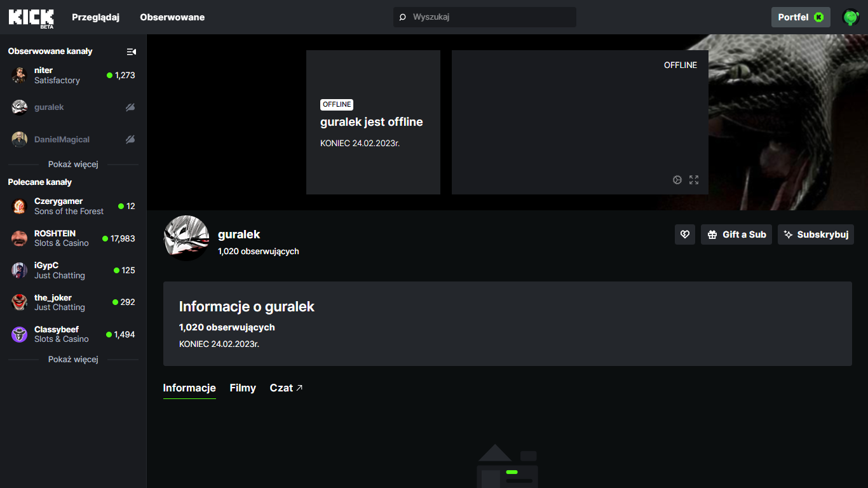Click Just Chatting under the_joker
868x488 pixels.
click(x=60, y=308)
